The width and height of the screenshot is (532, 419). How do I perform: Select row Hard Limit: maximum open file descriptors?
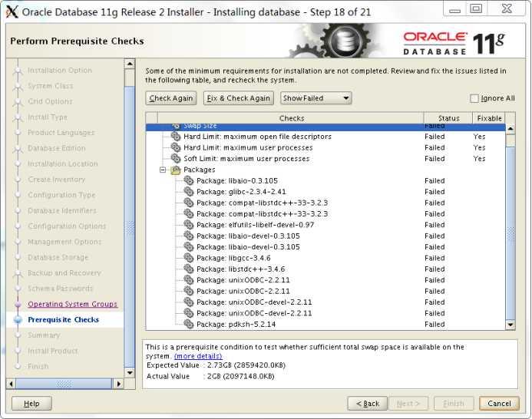click(x=325, y=137)
